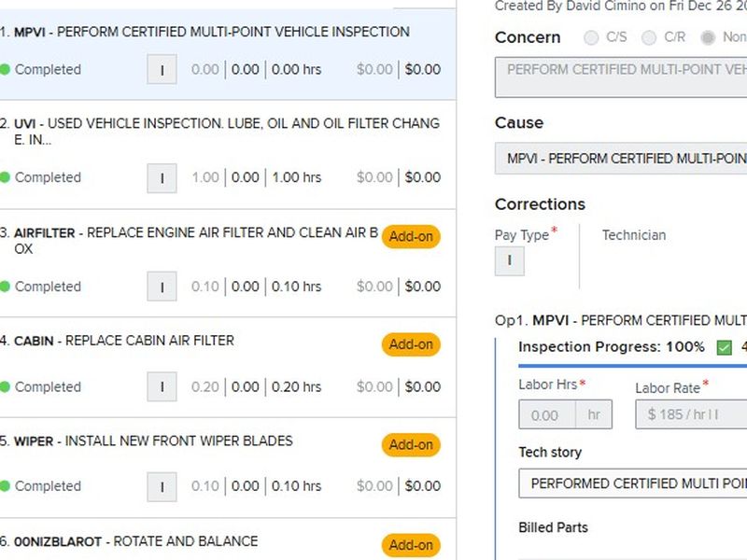Screen dimensions: 747x560
Task: Click pay type I box on AIRFILTER row
Action: point(162,287)
